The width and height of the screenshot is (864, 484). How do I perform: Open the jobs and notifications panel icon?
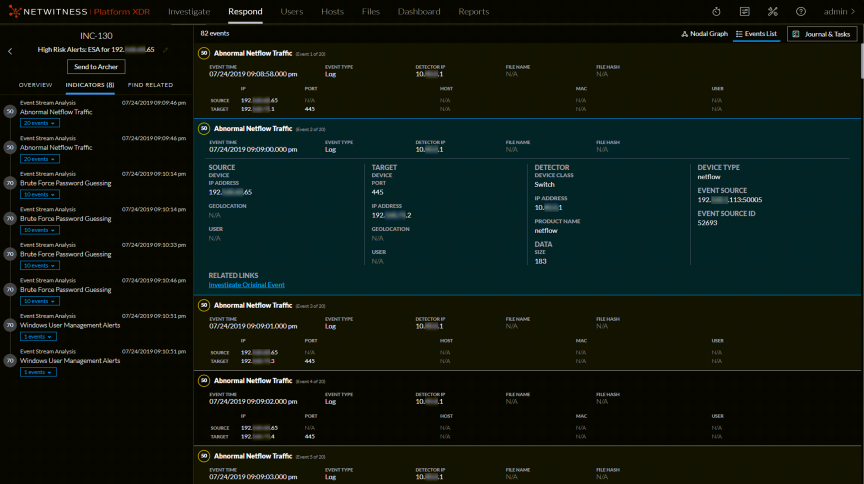[x=744, y=12]
